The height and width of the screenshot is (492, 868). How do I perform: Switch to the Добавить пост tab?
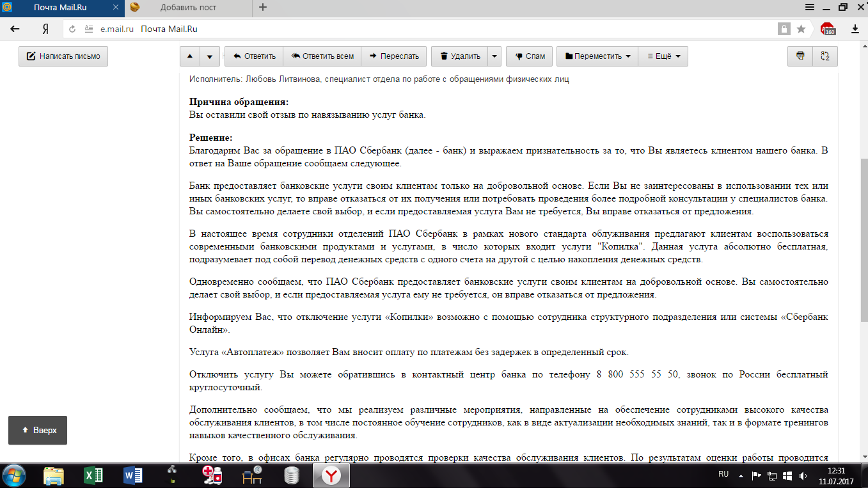189,8
